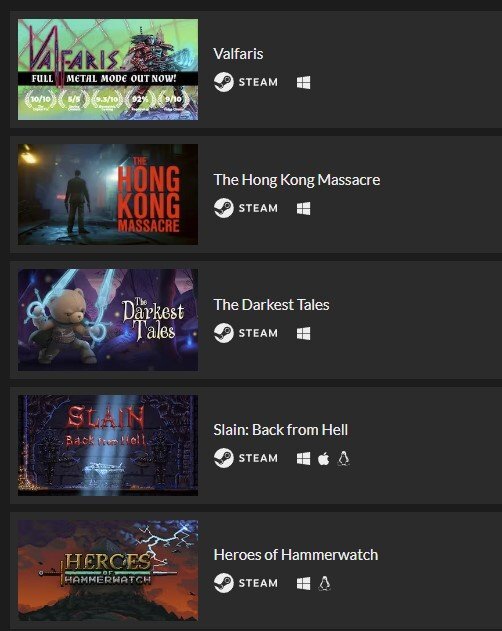Viewport: 502px width, 631px height.
Task: Open the Heroes of Hammerwatch title
Action: 296,555
